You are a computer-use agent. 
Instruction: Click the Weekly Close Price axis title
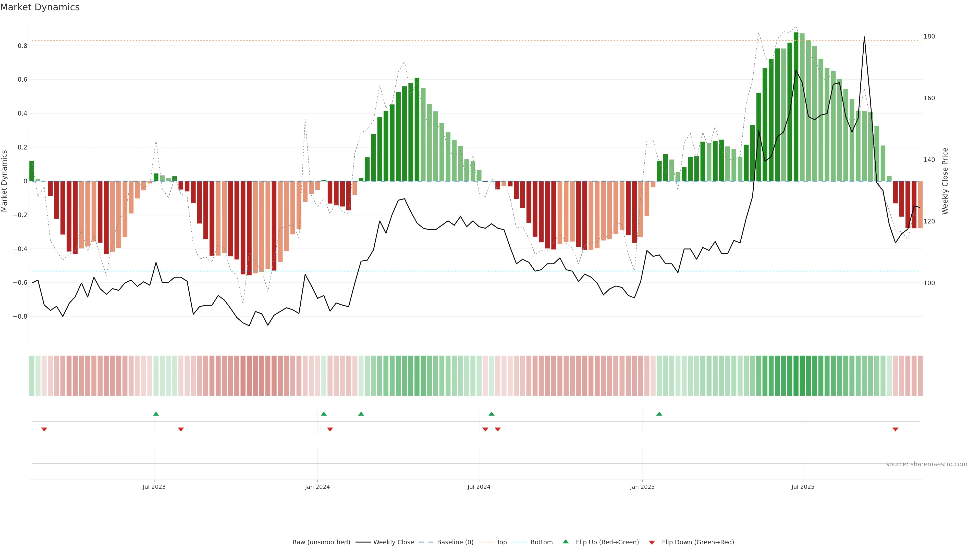point(945,181)
